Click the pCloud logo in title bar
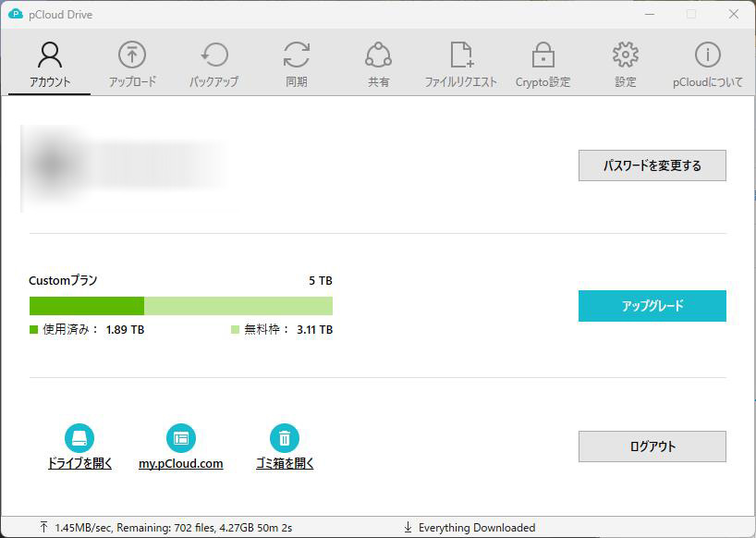The width and height of the screenshot is (756, 538). [16, 14]
